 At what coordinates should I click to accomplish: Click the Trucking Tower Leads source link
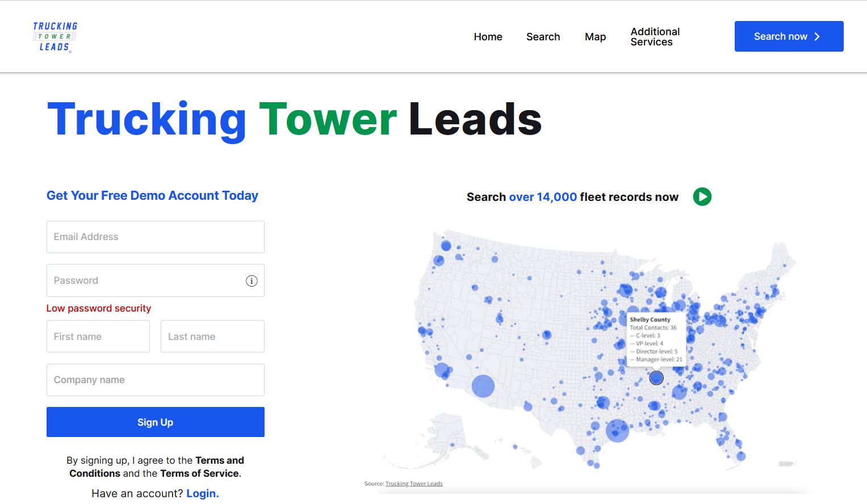(414, 484)
